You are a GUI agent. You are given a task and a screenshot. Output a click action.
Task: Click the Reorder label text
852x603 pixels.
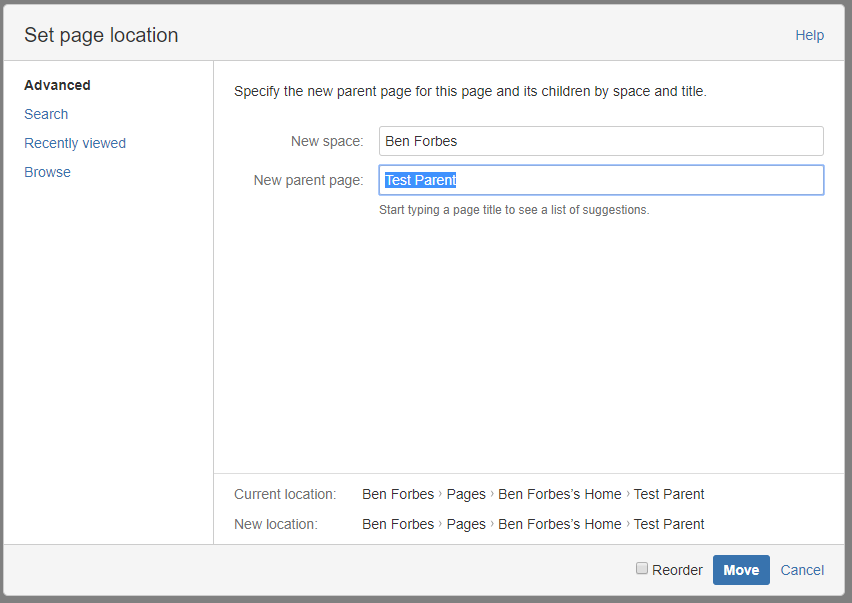pos(677,570)
